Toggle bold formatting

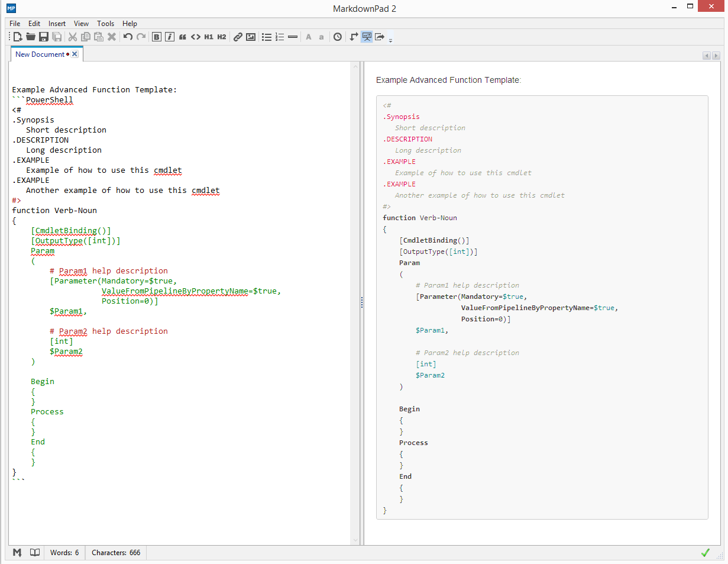157,37
